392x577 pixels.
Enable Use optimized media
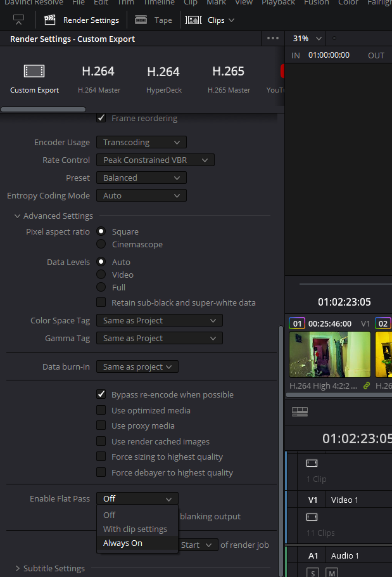101,410
